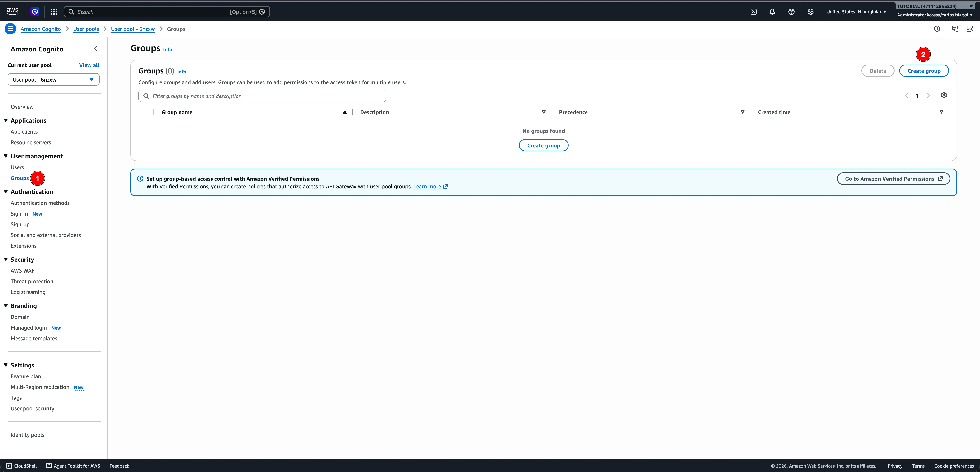Image resolution: width=980 pixels, height=472 pixels.
Task: Focus the top AWS Search box
Action: pos(167,12)
